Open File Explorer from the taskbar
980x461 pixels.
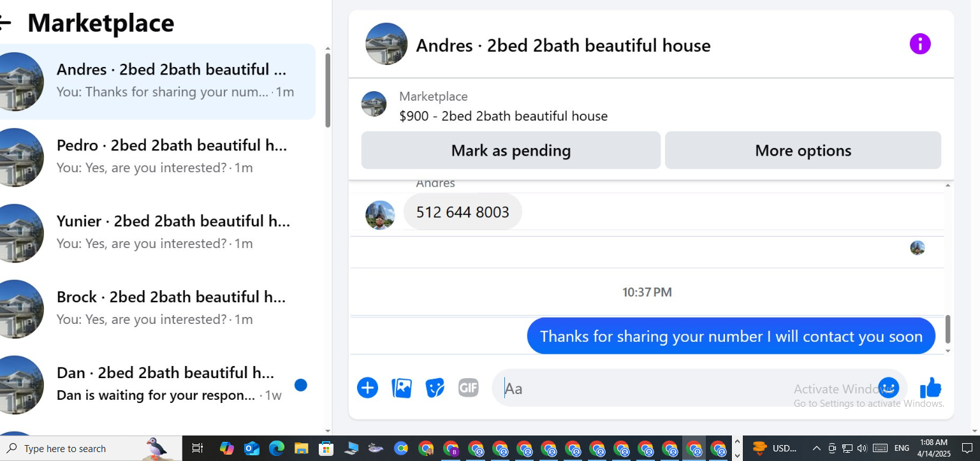click(x=301, y=448)
